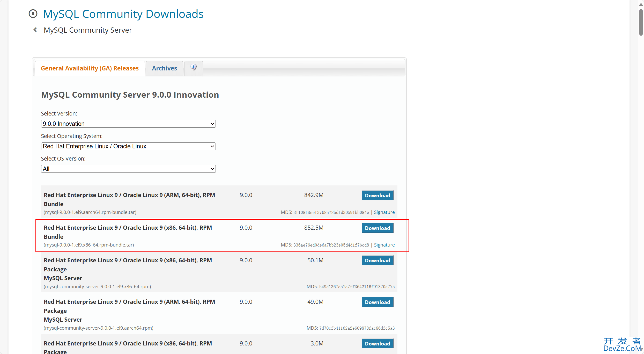Expand the Select OS Version dropdown
Image resolution: width=644 pixels, height=354 pixels.
pos(128,169)
